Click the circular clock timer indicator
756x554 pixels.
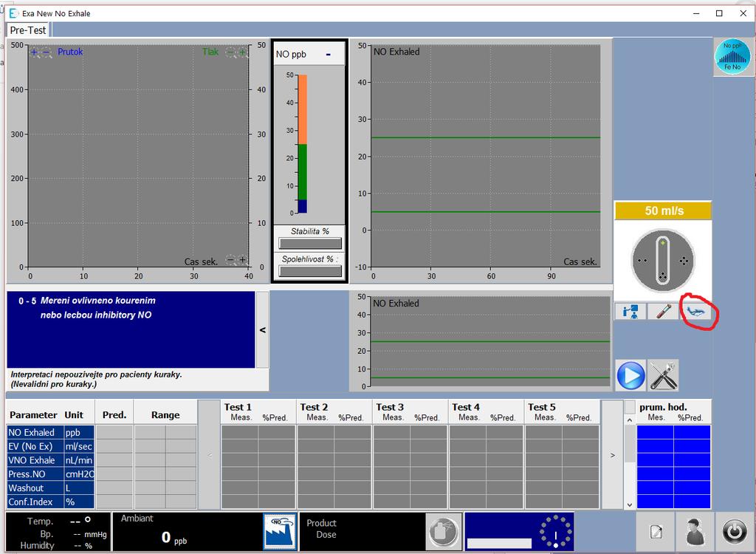click(555, 531)
